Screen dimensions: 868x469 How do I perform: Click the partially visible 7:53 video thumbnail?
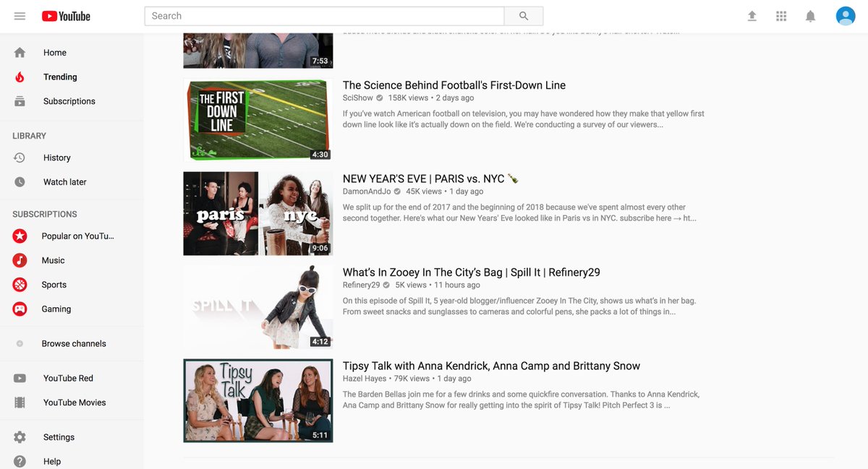click(x=258, y=51)
